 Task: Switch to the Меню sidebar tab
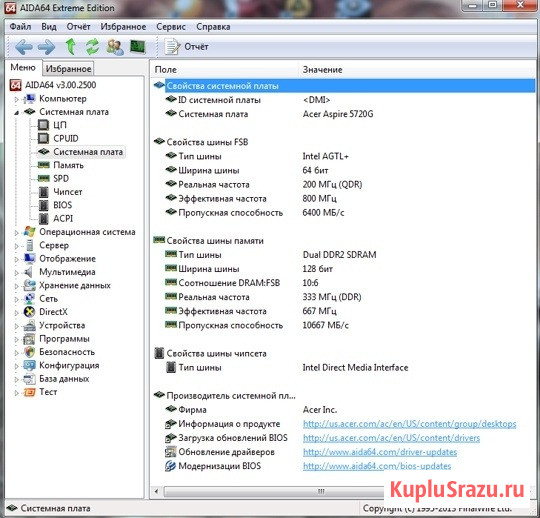click(x=23, y=68)
